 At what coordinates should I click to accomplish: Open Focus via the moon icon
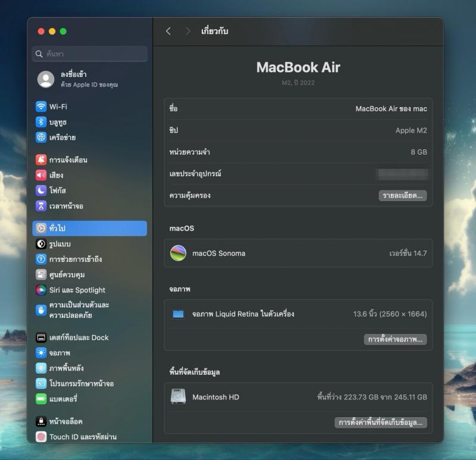tap(41, 190)
